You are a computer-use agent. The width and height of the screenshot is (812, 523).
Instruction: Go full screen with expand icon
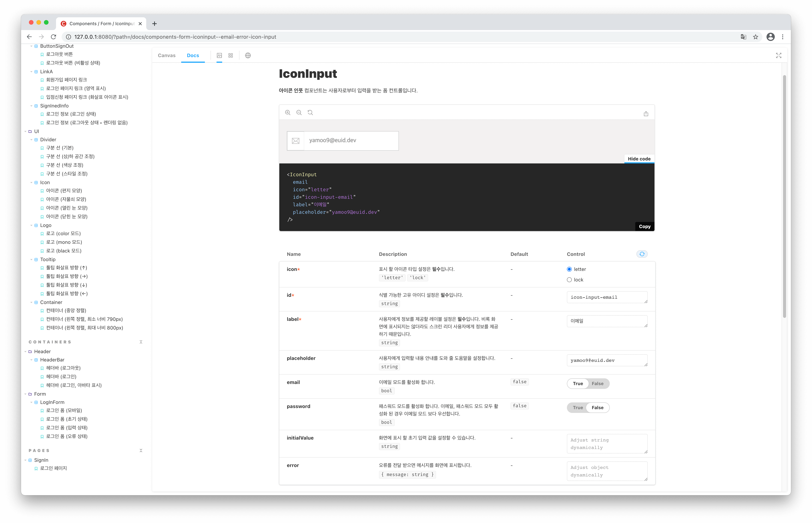(779, 55)
